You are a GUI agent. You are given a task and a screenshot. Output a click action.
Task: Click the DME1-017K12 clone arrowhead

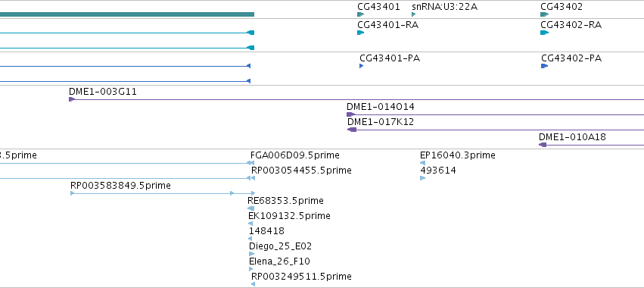click(352, 130)
